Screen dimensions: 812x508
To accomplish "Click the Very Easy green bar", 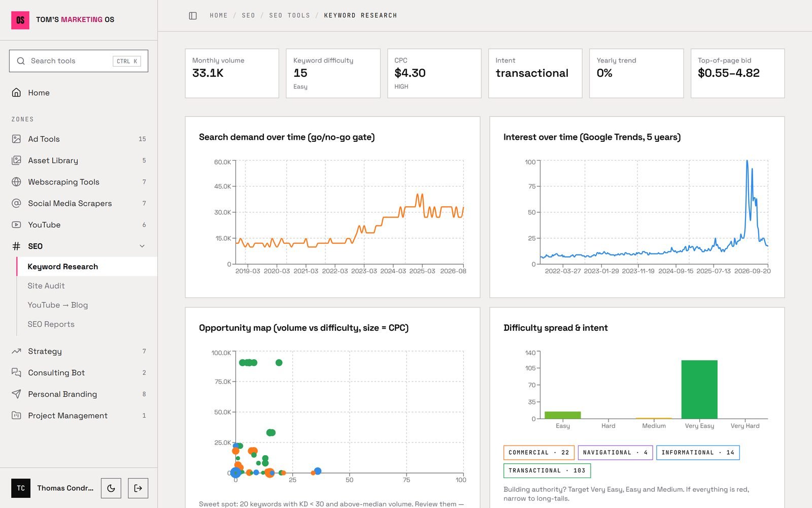I will point(699,390).
